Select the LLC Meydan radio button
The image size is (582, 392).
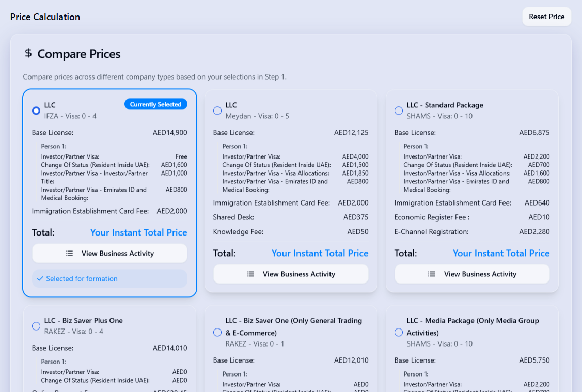pyautogui.click(x=217, y=111)
